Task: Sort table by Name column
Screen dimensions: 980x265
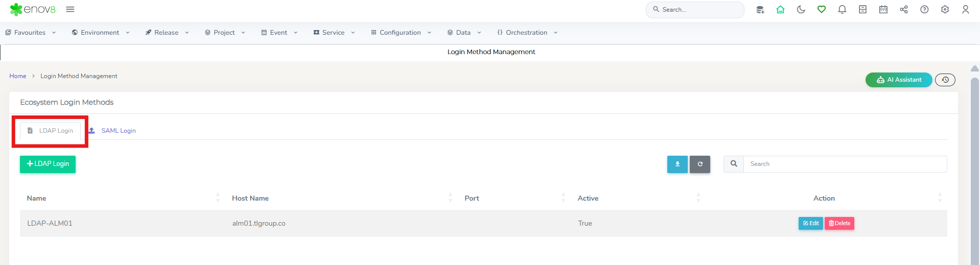Action: click(x=37, y=198)
